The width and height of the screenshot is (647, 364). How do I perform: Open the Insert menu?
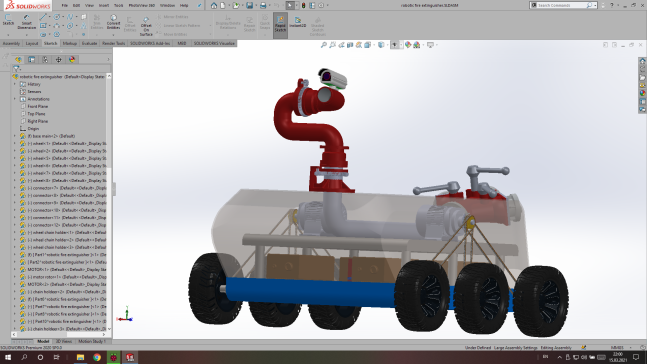tap(104, 5)
